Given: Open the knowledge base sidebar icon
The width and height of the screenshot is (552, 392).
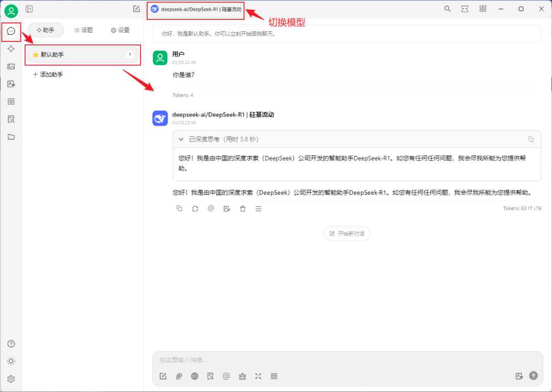Looking at the screenshot, I should point(11,119).
